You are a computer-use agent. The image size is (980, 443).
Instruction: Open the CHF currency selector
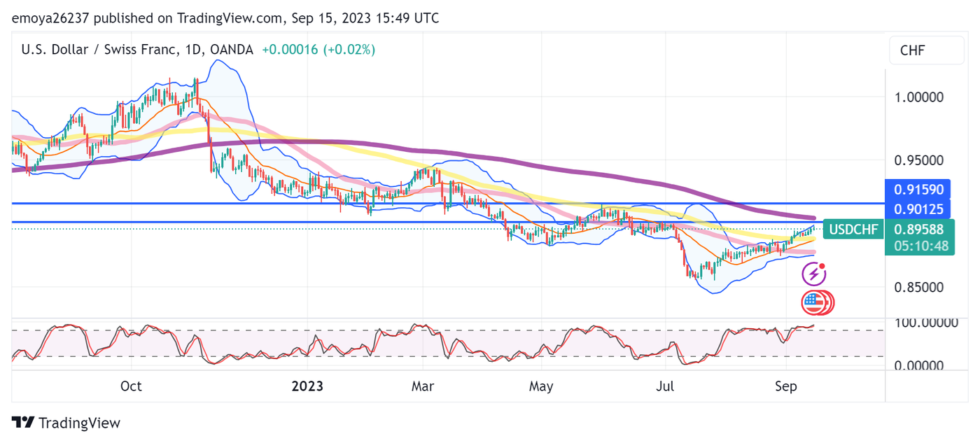pos(916,50)
